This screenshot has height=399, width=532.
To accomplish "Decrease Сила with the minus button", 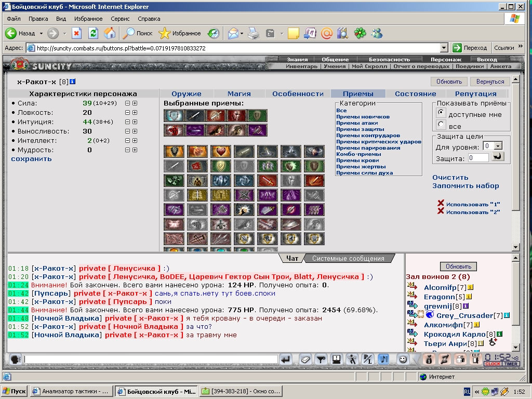I will point(128,103).
